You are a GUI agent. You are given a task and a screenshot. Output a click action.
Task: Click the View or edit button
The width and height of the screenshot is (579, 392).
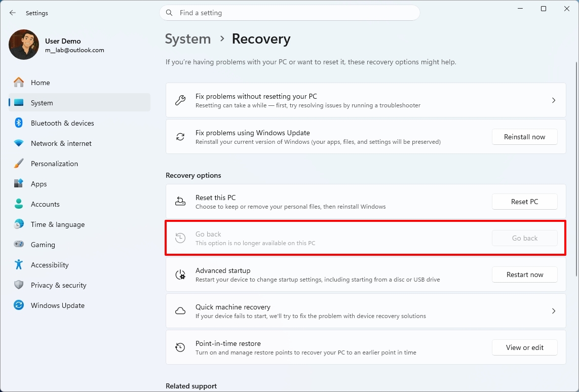524,347
